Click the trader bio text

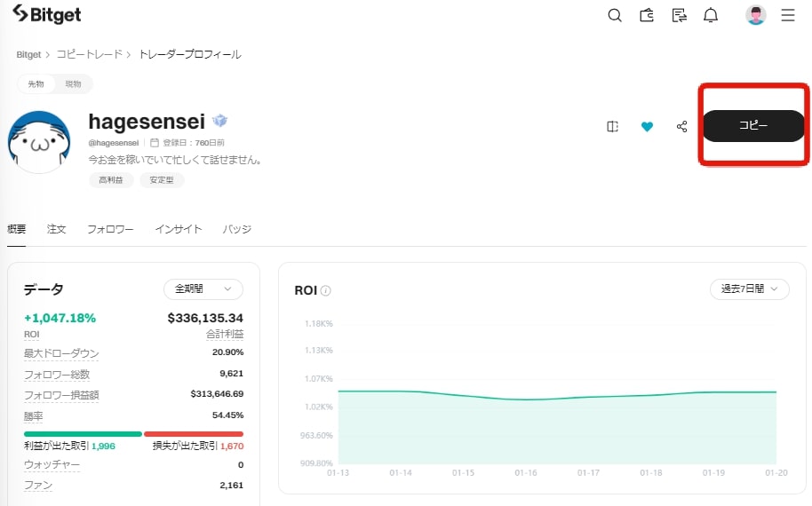pos(174,161)
